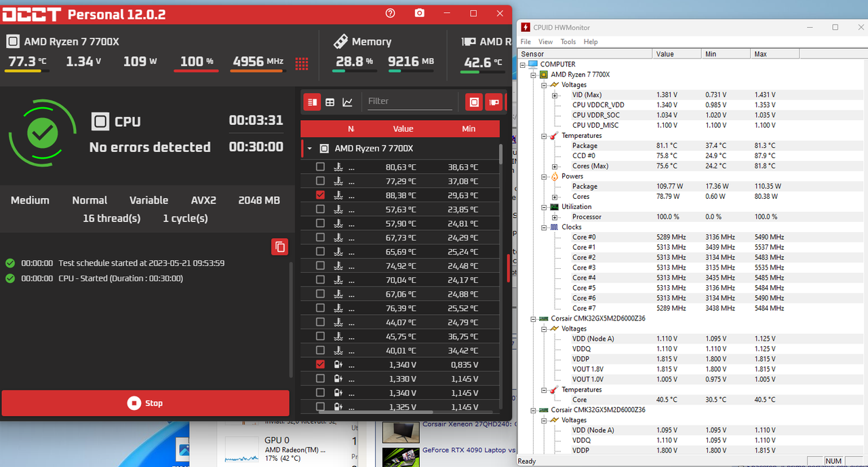Click HWMonitor Powers flame icon
This screenshot has height=467, width=868.
(x=554, y=176)
